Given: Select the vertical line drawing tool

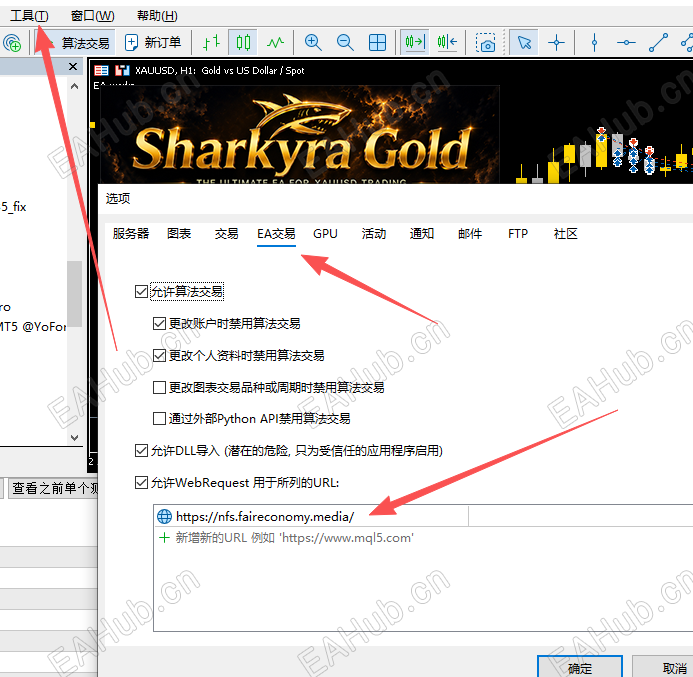Looking at the screenshot, I should click(x=594, y=43).
